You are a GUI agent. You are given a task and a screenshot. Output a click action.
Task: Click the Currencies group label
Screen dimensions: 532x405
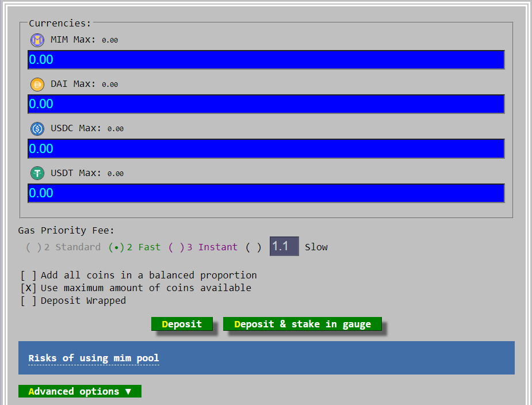(x=60, y=24)
